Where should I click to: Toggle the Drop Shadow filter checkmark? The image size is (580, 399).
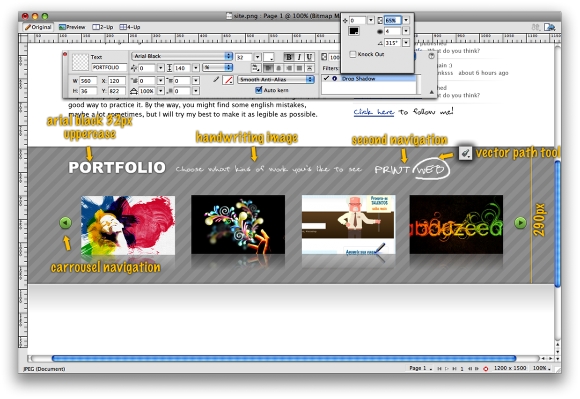click(326, 78)
